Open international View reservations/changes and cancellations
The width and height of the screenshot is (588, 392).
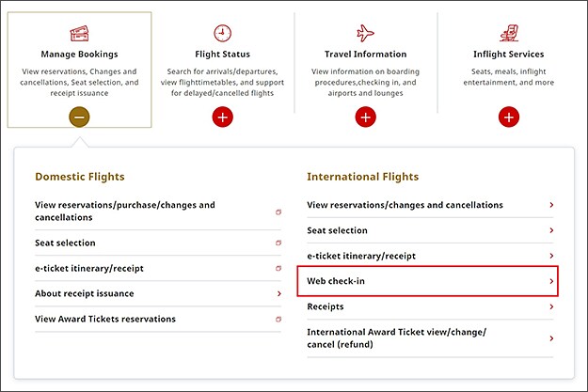[x=405, y=205]
